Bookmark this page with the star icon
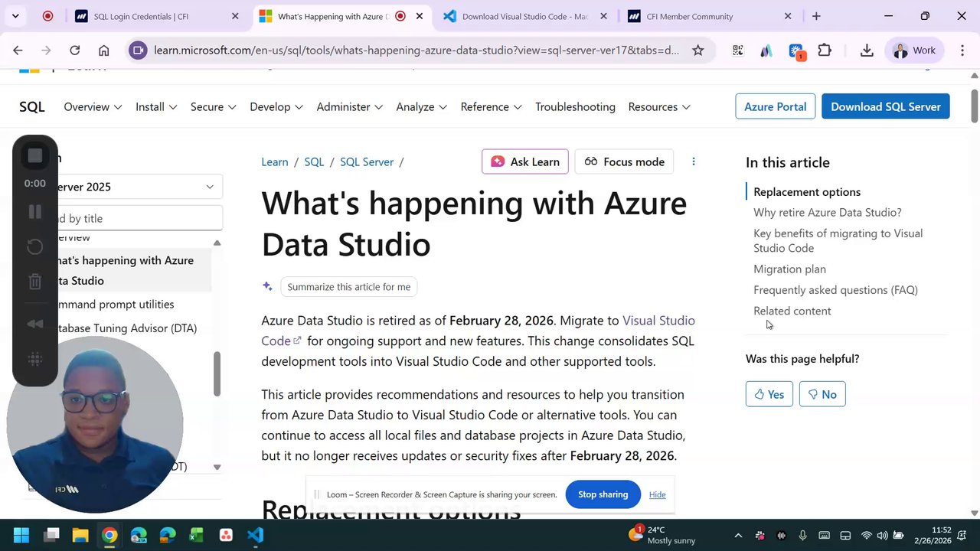 [x=697, y=51]
